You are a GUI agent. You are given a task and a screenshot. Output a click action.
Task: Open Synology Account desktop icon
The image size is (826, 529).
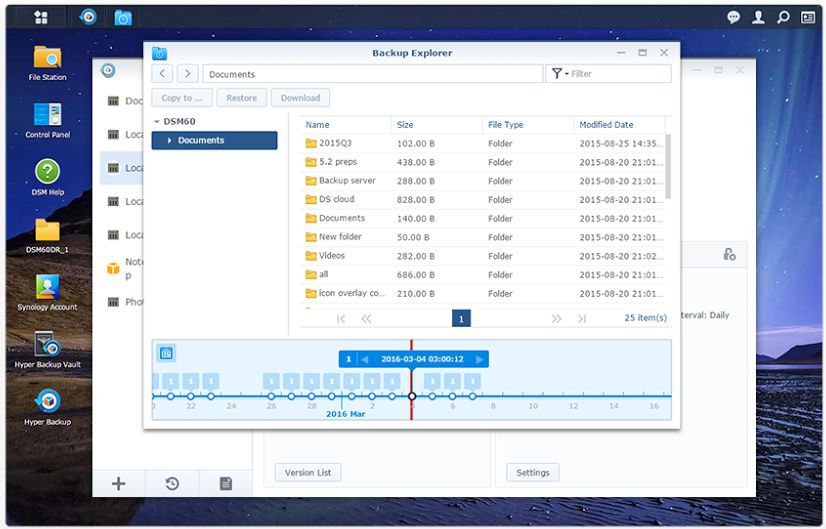pos(47,292)
